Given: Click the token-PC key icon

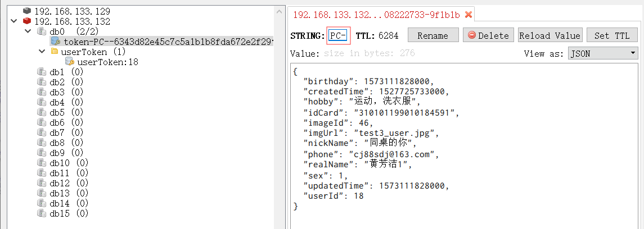Looking at the screenshot, I should coord(56,41).
